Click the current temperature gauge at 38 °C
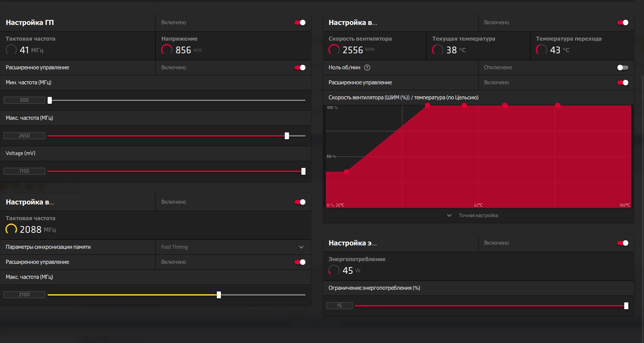Screen dimensions: 644x343 click(x=438, y=50)
